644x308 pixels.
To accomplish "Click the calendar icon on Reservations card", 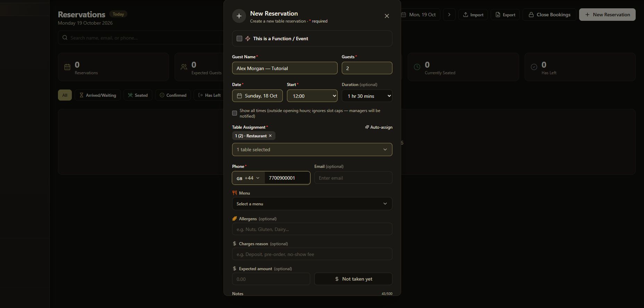I will 67,67.
